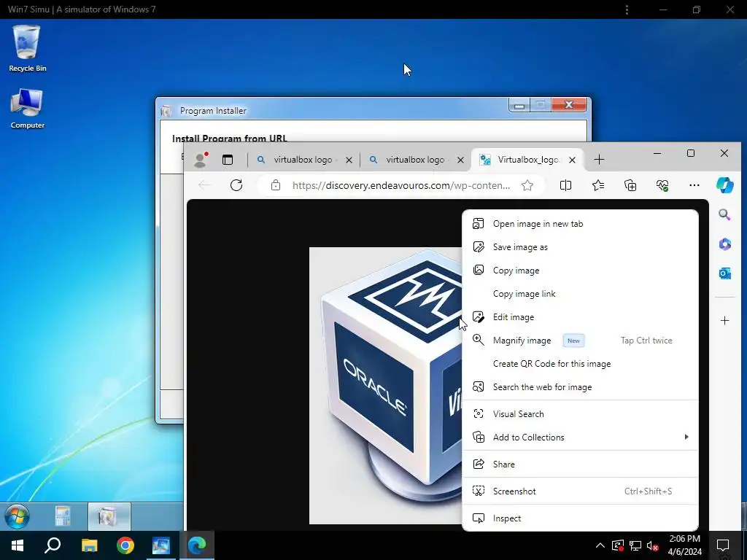Switch to Edge on the taskbar
747x560 pixels.
(x=197, y=545)
